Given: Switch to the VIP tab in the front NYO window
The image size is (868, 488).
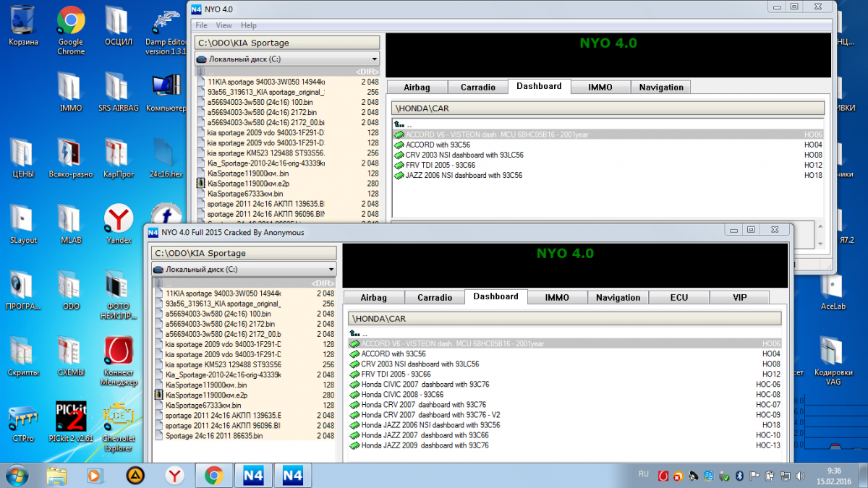Looking at the screenshot, I should click(x=740, y=297).
